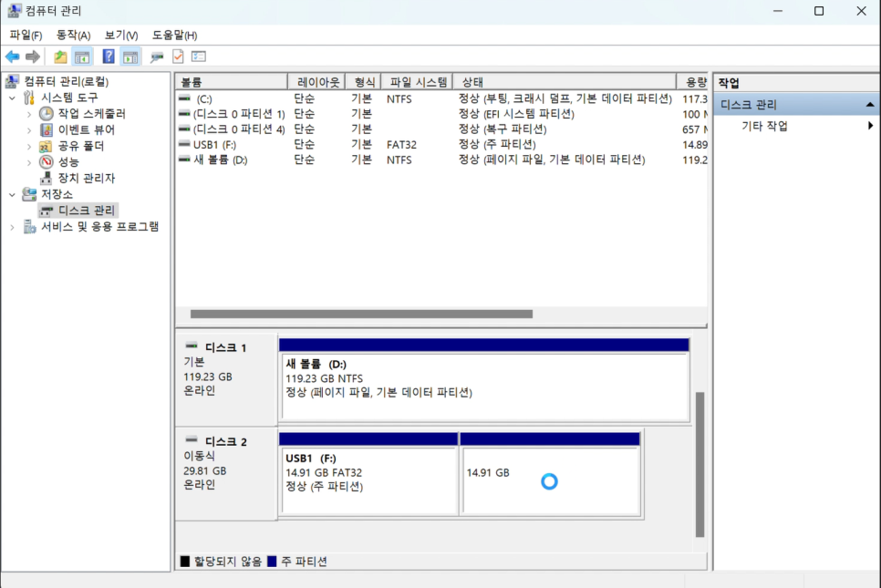Click the Back arrow toolbar icon
Screen dimensions: 881x588
coord(13,57)
